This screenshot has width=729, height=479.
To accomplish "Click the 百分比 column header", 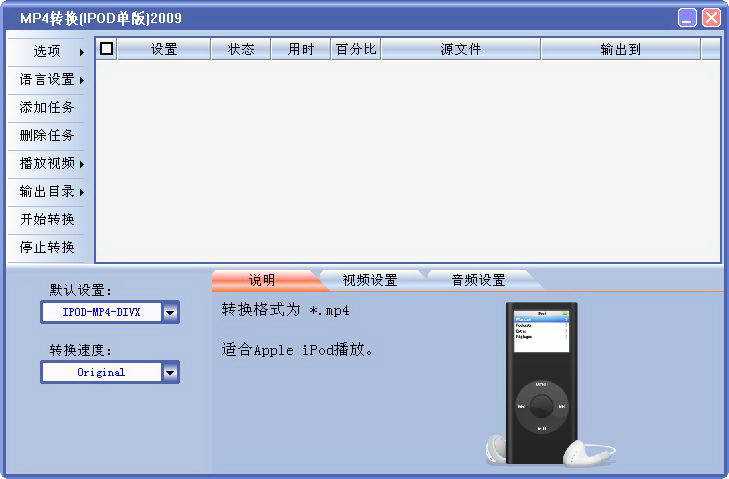I will point(356,49).
